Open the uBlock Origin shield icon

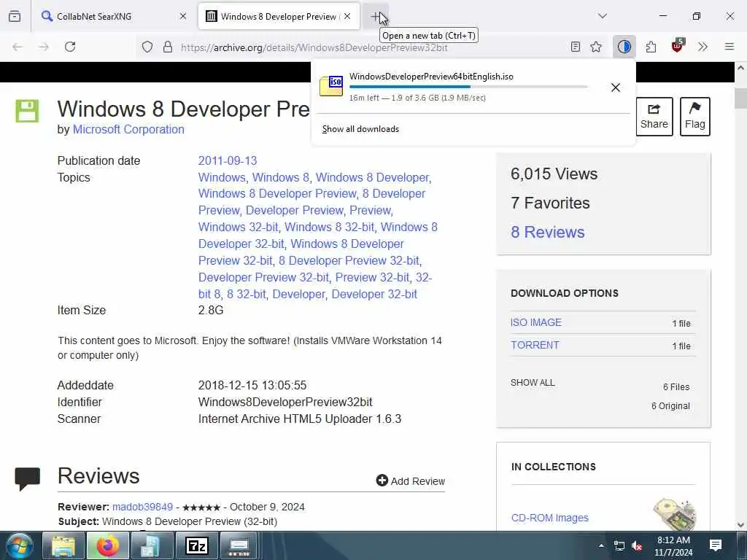[678, 46]
